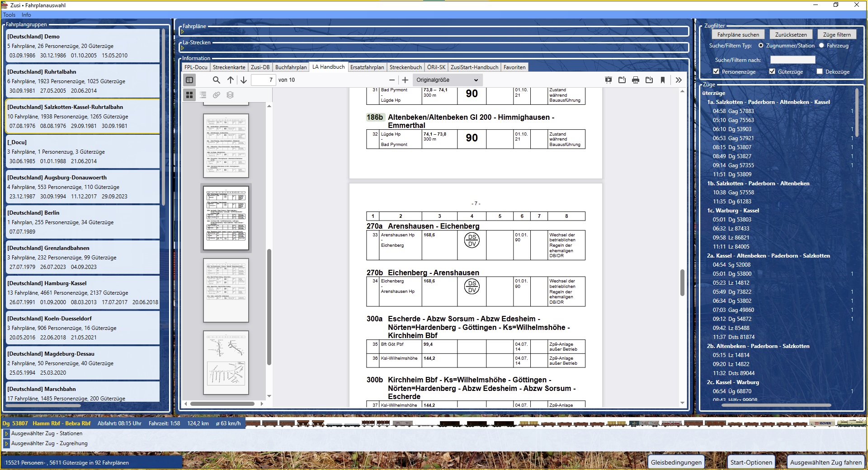The width and height of the screenshot is (868, 470).
Task: Toggle the PDF sidebar panel
Action: coord(189,80)
